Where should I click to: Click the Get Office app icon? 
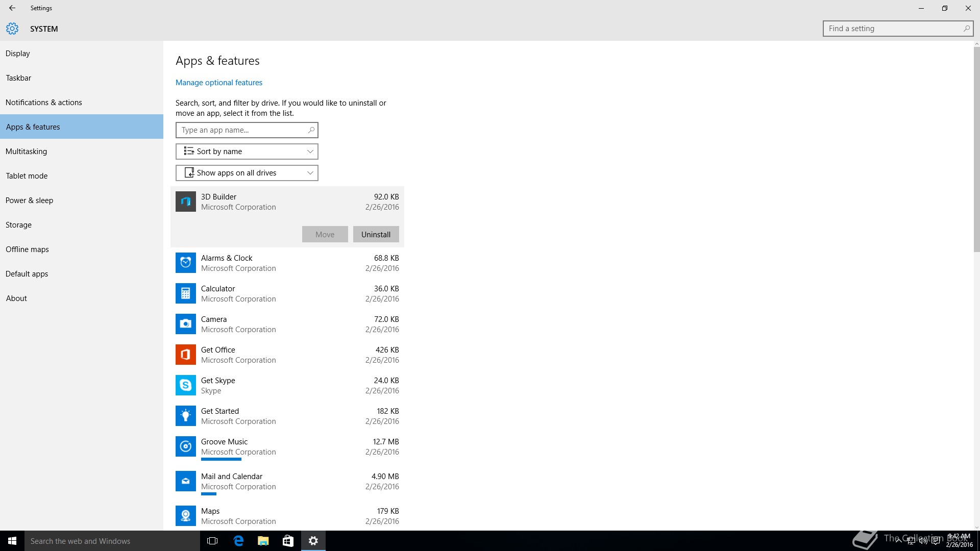(x=186, y=355)
